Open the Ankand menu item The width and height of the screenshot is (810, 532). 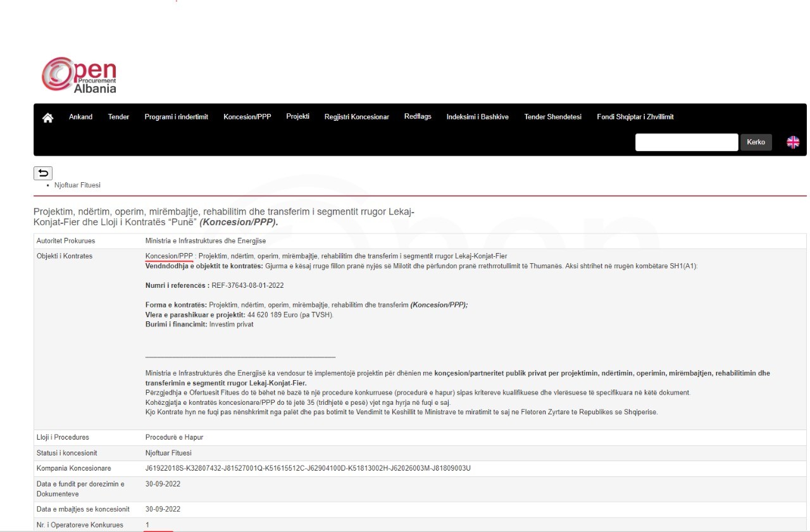click(80, 117)
